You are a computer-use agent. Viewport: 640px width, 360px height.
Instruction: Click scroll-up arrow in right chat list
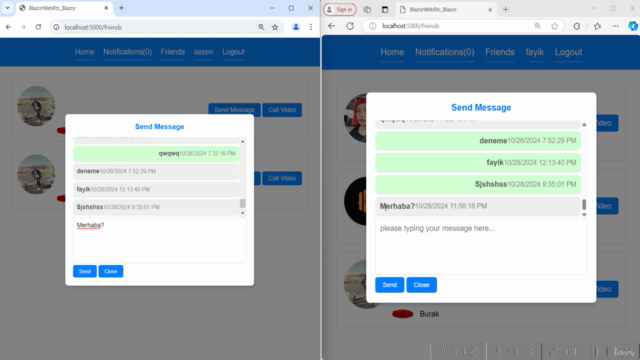584,124
